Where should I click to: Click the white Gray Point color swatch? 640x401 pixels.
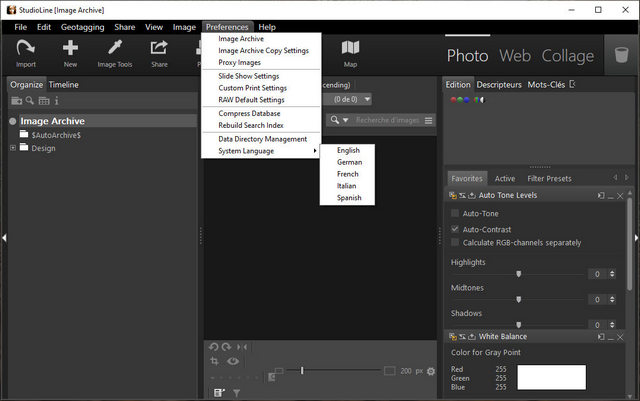[551, 376]
